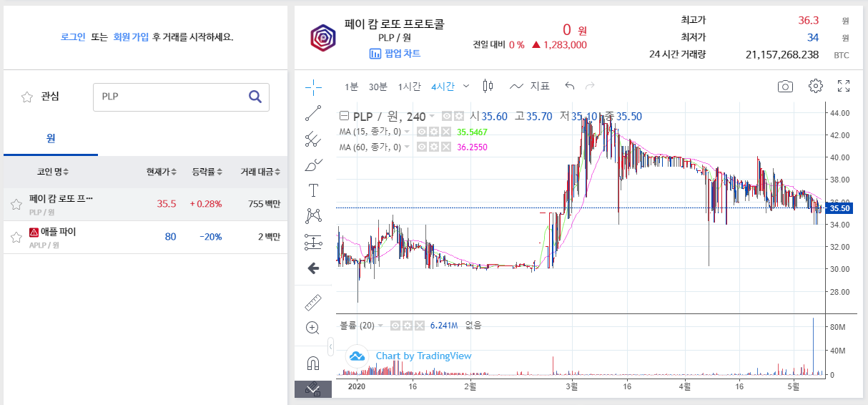Image resolution: width=868 pixels, height=405 pixels.
Task: Remove the MA 15 indicator
Action: (x=445, y=132)
